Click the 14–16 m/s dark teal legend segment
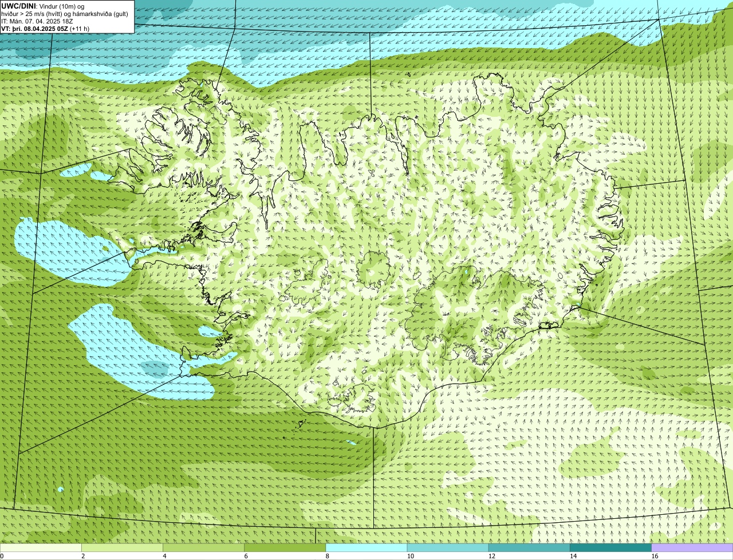Screen dimensions: 733x560 click(611, 548)
